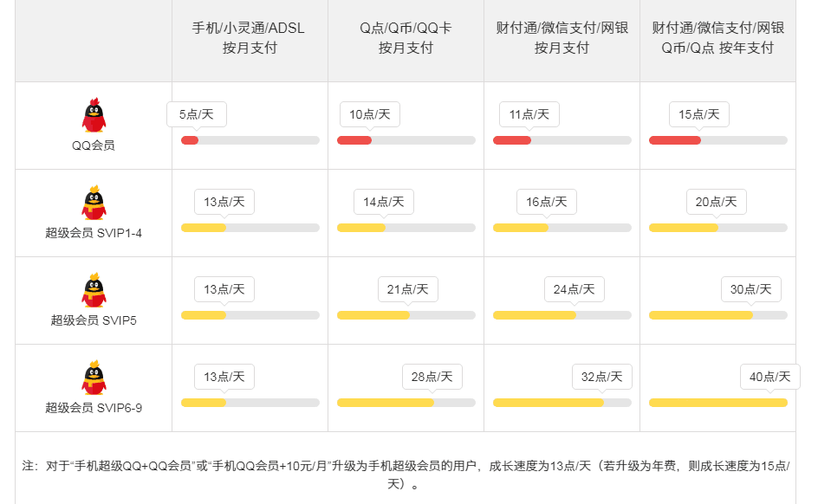Image resolution: width=818 pixels, height=504 pixels.
Task: Select the 10点/天 tooltip bubble
Action: (x=370, y=114)
